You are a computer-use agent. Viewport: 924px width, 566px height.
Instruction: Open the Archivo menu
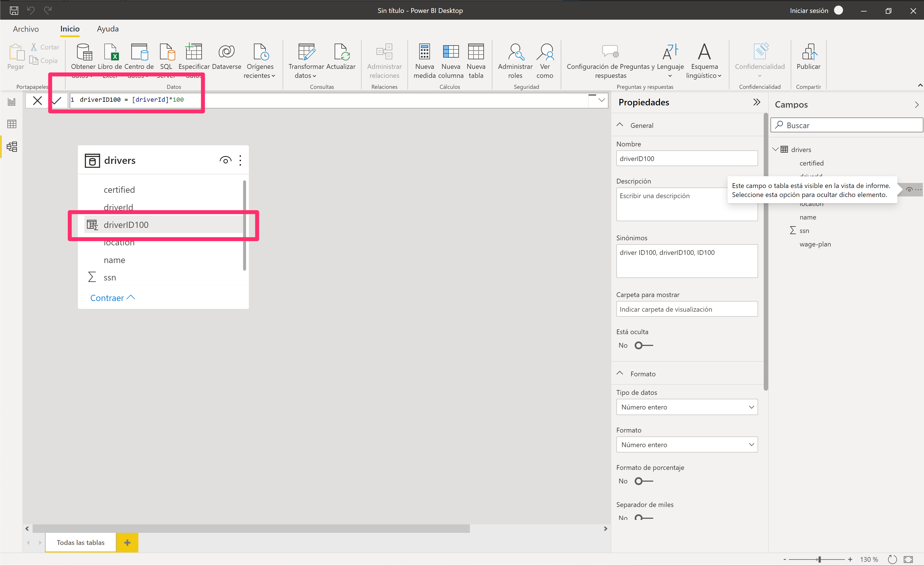[26, 29]
